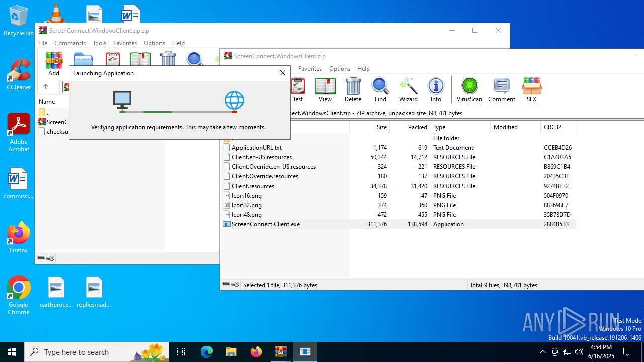Sort by Packed column header
Screen dimensions: 644x362
tap(410, 127)
